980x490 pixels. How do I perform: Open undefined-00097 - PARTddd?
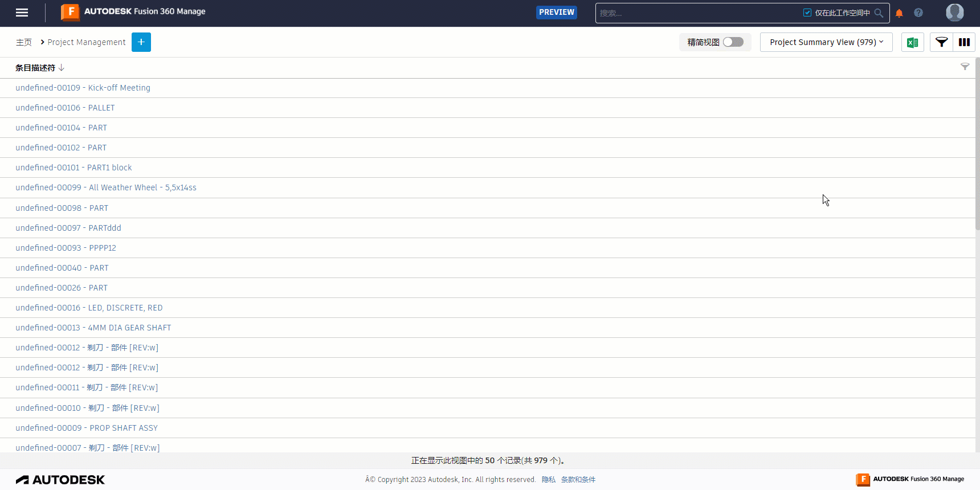pyautogui.click(x=68, y=228)
